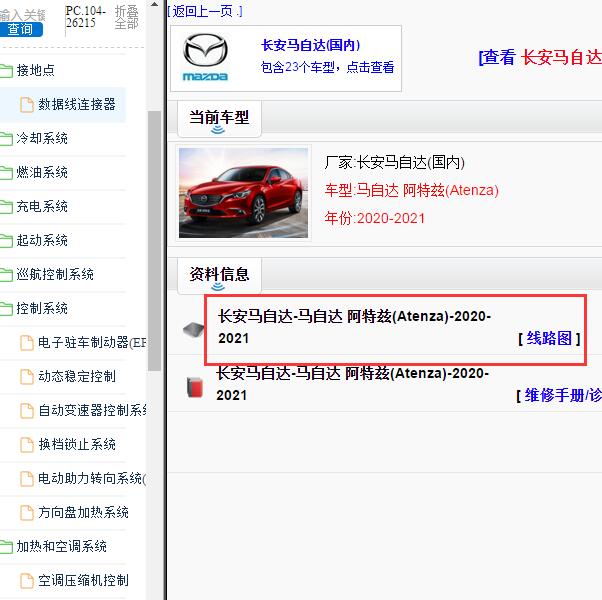The width and height of the screenshot is (602, 600).
Task: Click 年份:2020-2021 text
Action: pos(375,218)
